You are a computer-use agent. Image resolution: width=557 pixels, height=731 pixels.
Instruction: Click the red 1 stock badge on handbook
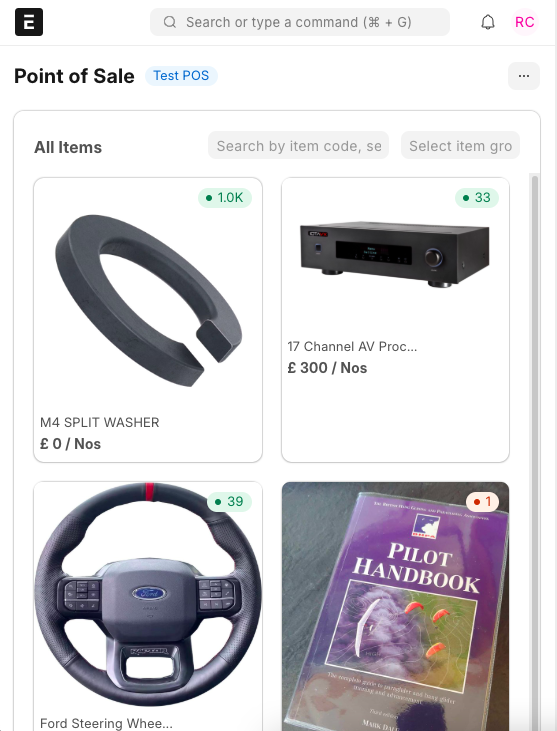point(482,502)
